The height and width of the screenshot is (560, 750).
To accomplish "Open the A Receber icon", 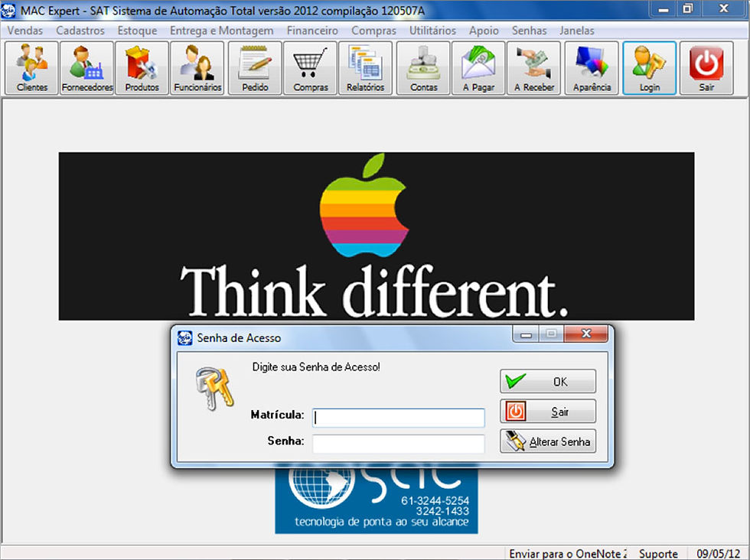I will (534, 68).
